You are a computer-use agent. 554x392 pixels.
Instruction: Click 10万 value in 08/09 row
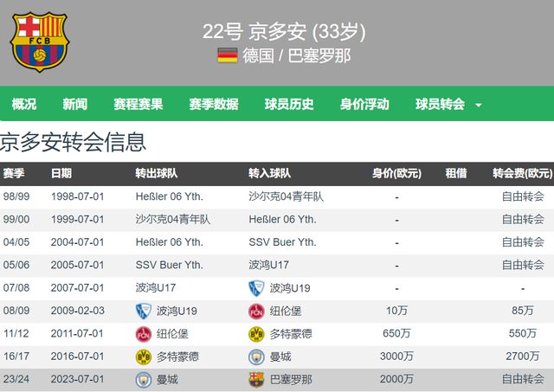click(396, 311)
